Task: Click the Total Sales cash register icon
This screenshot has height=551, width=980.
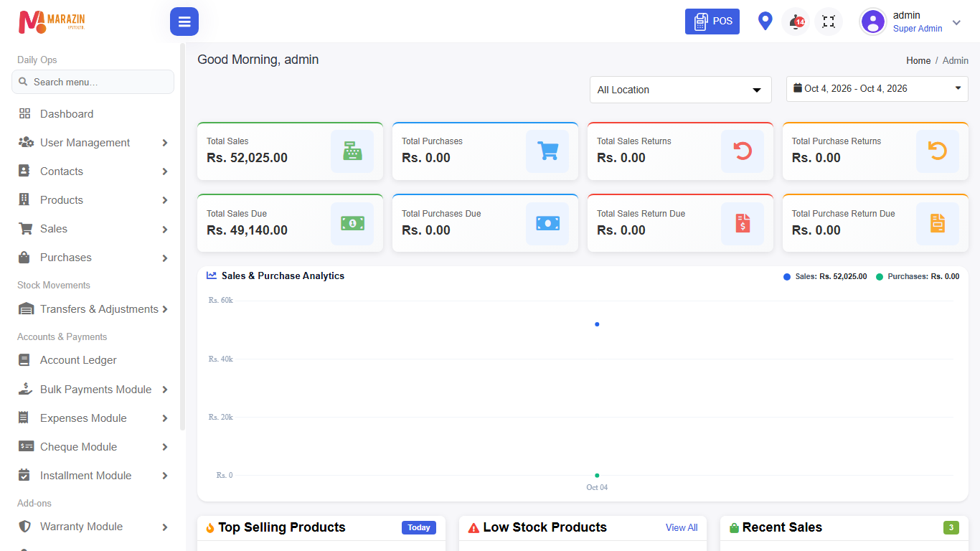Action: coord(352,151)
